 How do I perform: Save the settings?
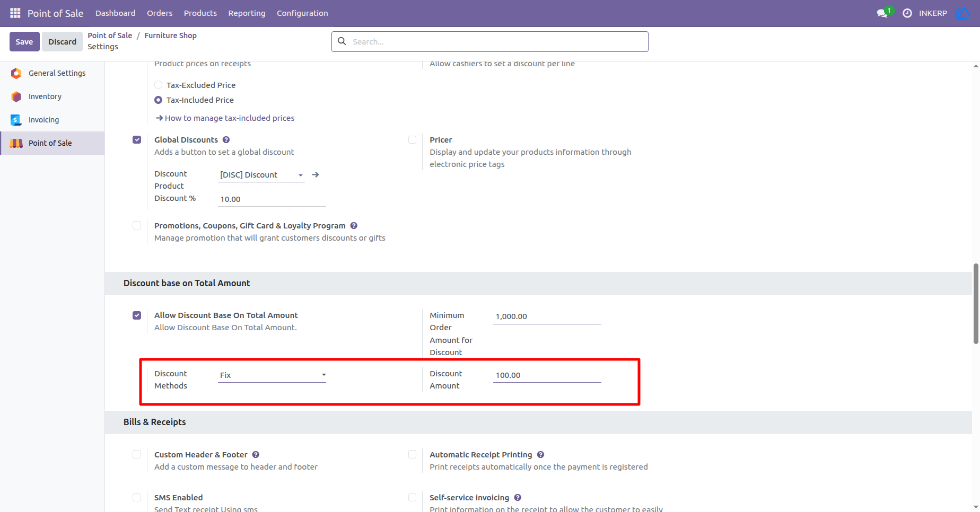pos(24,42)
